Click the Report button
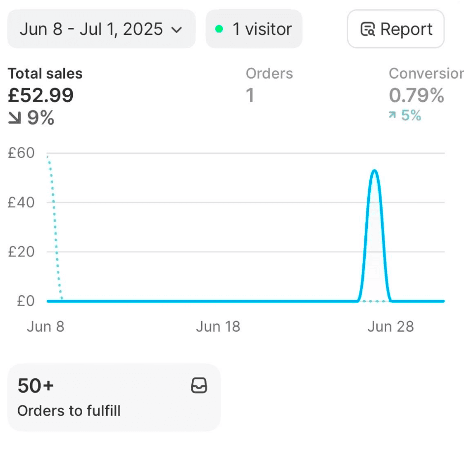Viewport: 476px width, 456px height. (x=396, y=29)
